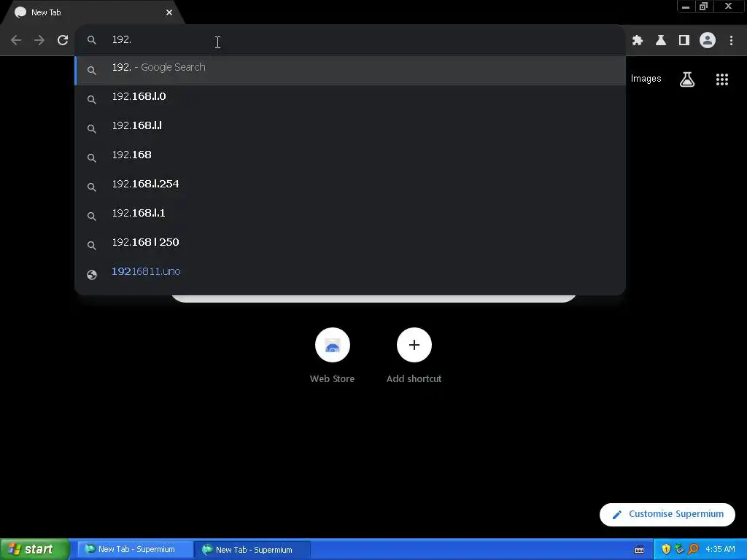Reload the page with the refresh icon
Viewport: 747px width, 560px height.
pyautogui.click(x=63, y=40)
